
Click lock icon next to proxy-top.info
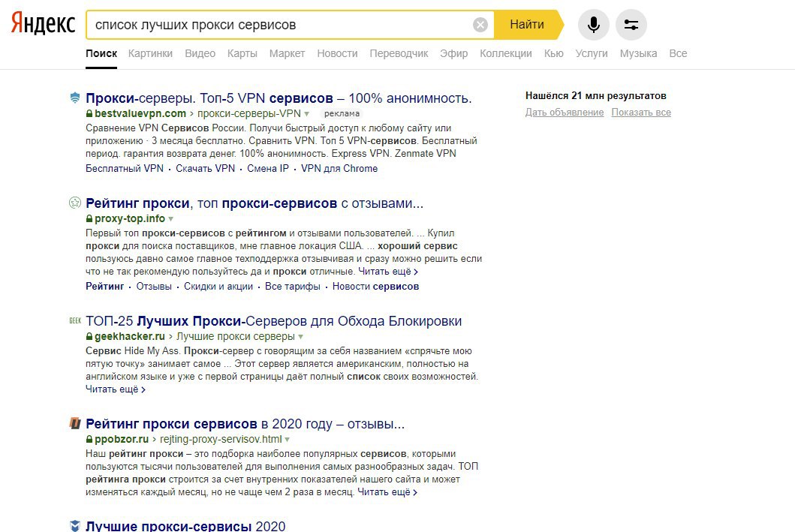89,219
